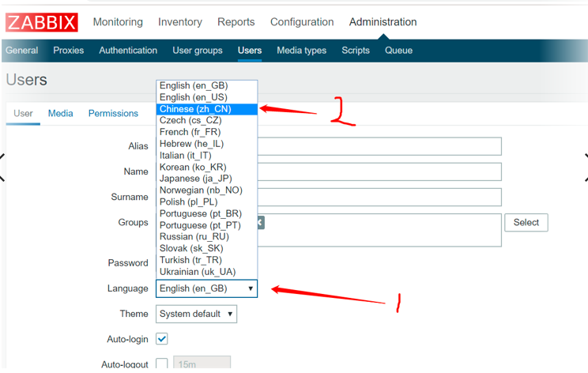Screen dimensions: 588x373
Task: Go to Scripts submenu
Action: [356, 51]
